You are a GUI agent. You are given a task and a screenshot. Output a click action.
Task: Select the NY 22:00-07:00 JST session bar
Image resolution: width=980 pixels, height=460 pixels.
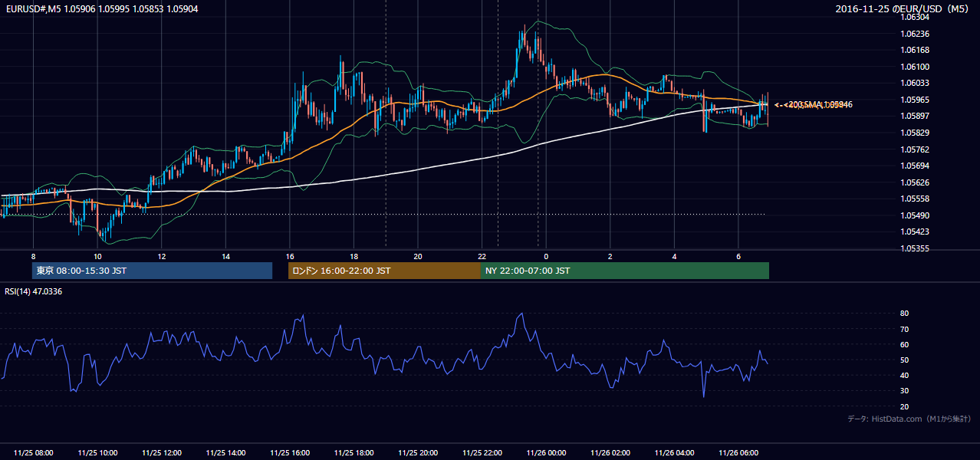(x=625, y=271)
